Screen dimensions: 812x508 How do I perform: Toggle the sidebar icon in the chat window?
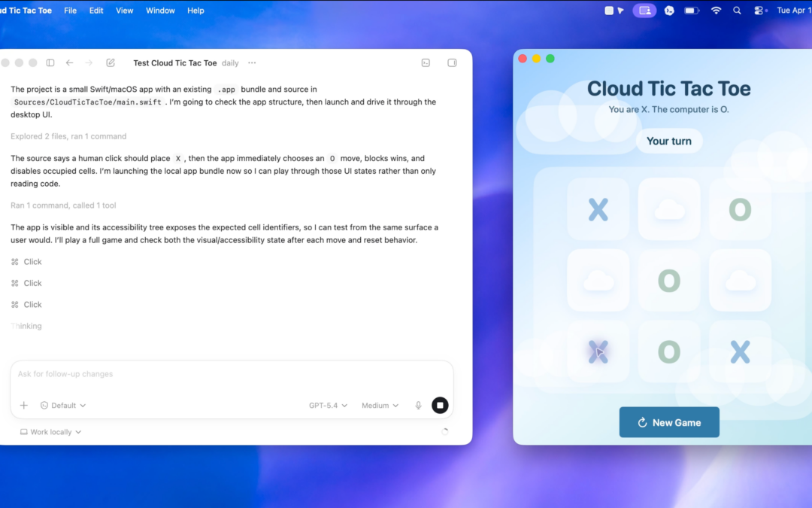pos(50,62)
